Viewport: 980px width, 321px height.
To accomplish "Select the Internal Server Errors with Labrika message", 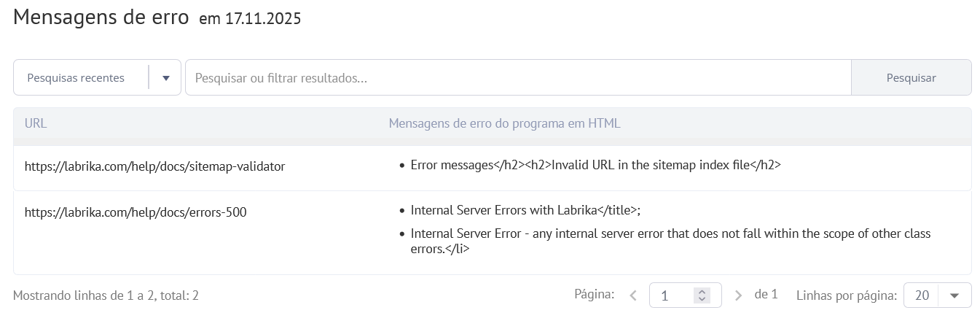I will click(x=525, y=211).
